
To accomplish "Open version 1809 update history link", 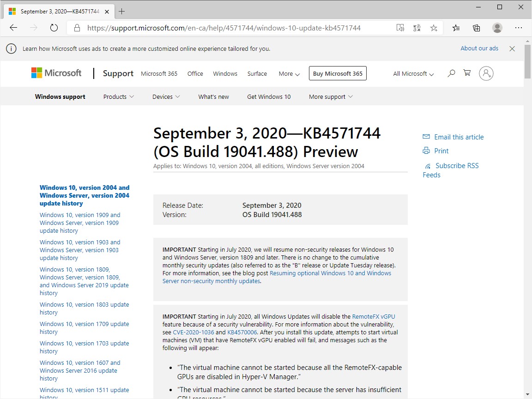I will point(84,281).
